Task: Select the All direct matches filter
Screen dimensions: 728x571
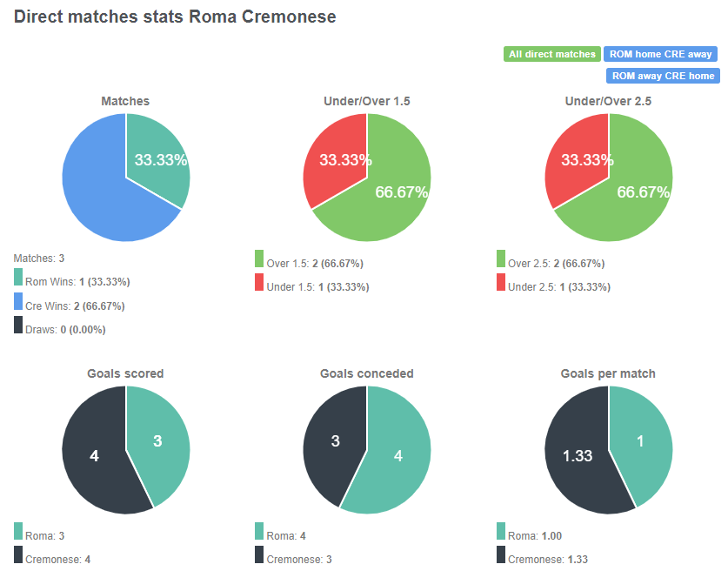Action: (x=551, y=54)
